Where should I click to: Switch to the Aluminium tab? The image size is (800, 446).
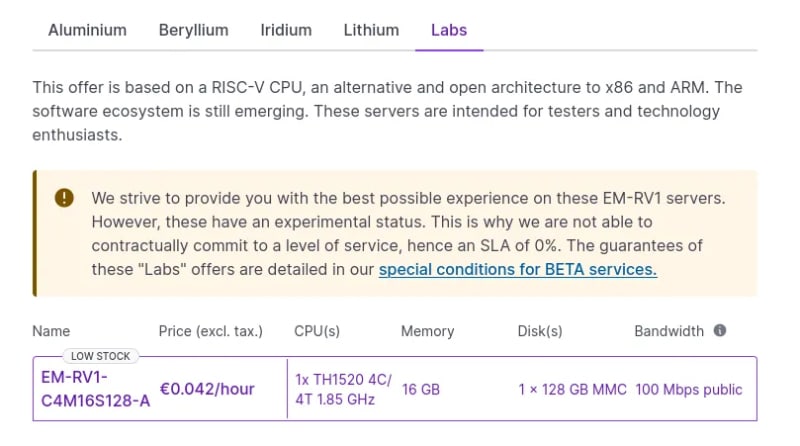(87, 30)
